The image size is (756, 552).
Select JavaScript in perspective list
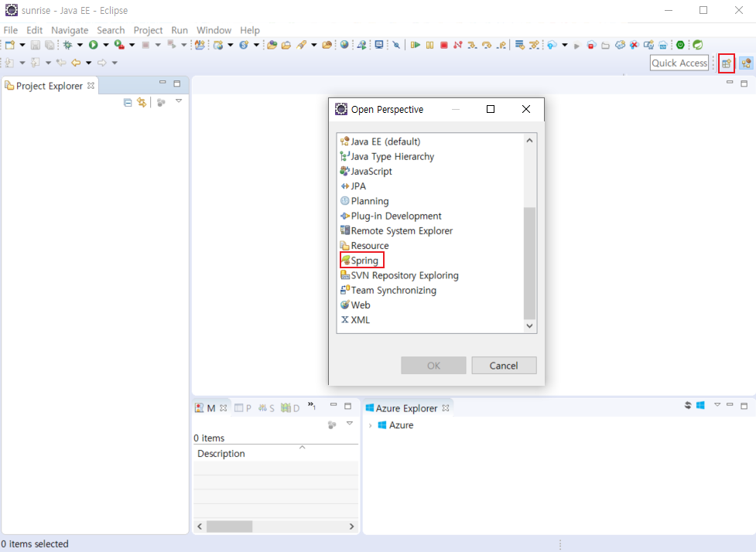pos(371,172)
